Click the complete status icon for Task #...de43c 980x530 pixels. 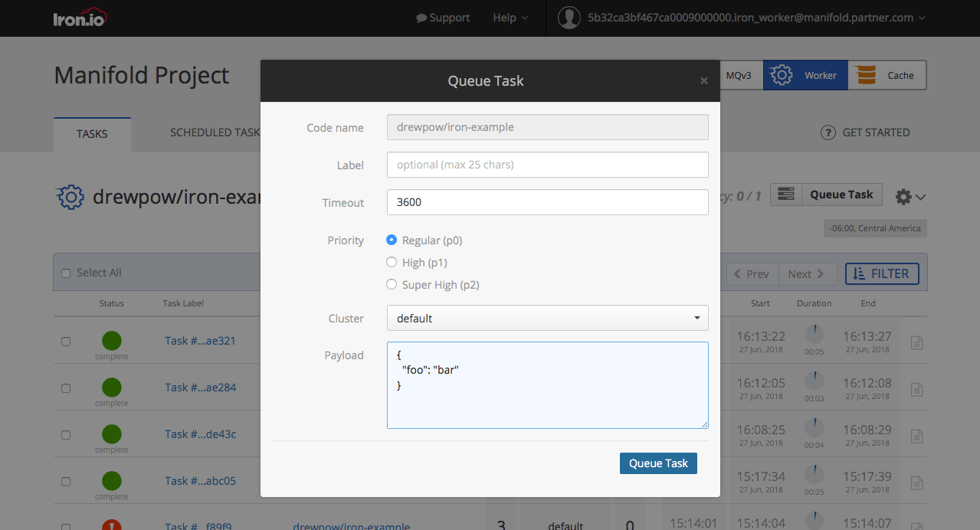112,434
